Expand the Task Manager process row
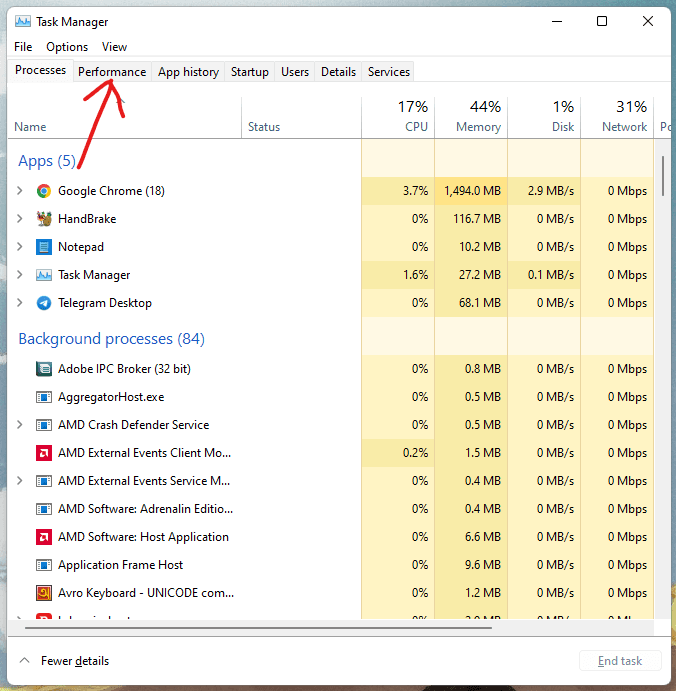This screenshot has width=676, height=691. pyautogui.click(x=19, y=275)
